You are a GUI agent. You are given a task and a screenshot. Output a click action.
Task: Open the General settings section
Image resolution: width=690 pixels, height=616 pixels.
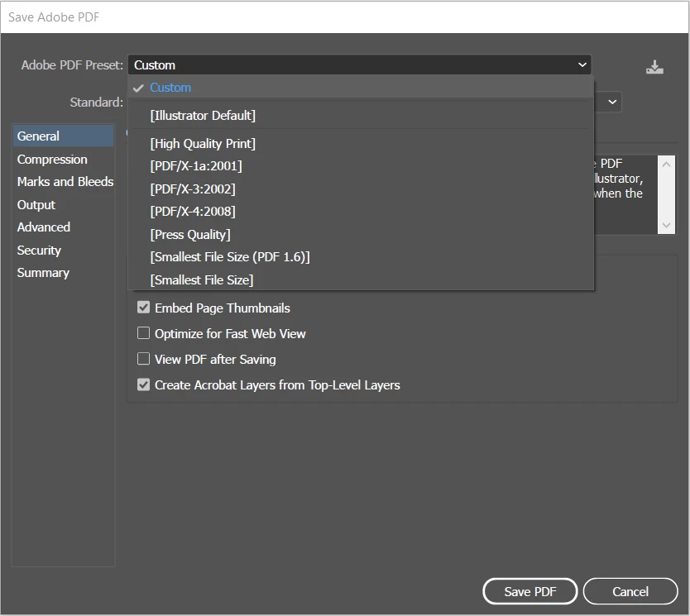pos(64,136)
